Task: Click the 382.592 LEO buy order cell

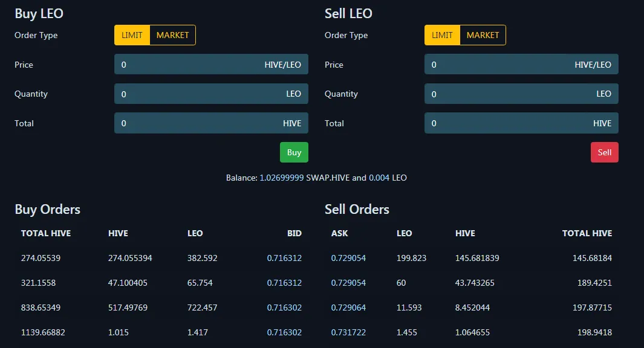Action: pyautogui.click(x=202, y=258)
